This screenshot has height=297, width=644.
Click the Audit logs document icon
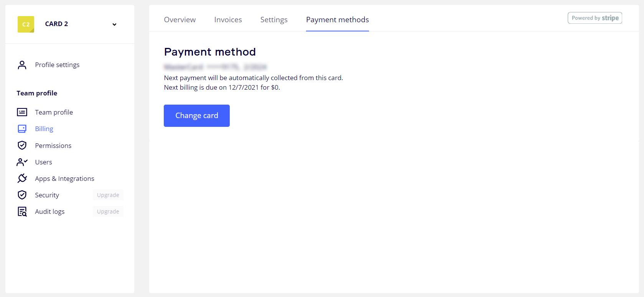point(22,212)
